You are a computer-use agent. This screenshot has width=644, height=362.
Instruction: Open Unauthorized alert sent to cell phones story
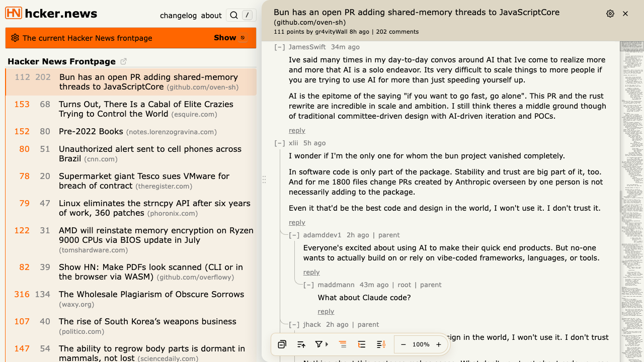pos(150,154)
